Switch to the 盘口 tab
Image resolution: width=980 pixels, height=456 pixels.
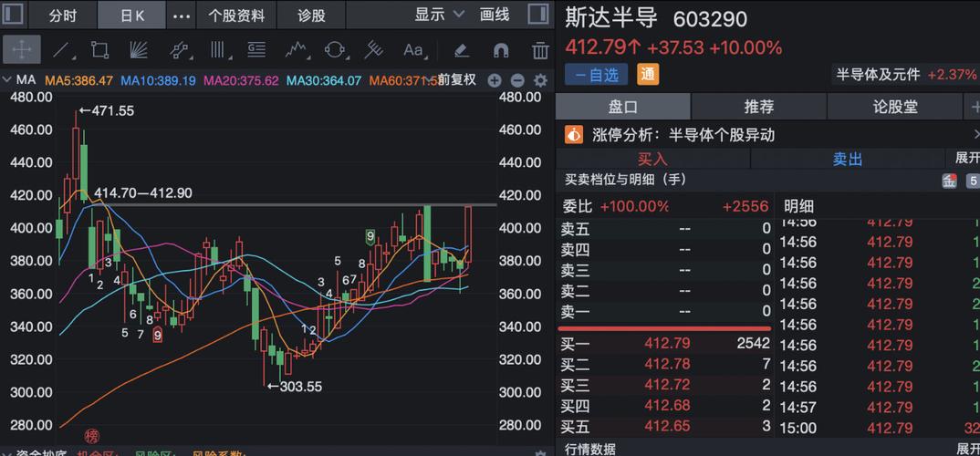[623, 106]
